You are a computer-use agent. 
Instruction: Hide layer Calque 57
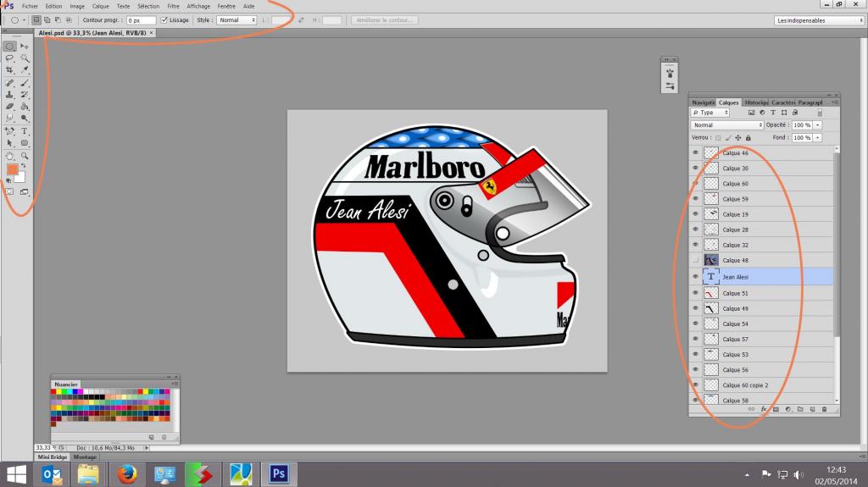click(x=695, y=340)
